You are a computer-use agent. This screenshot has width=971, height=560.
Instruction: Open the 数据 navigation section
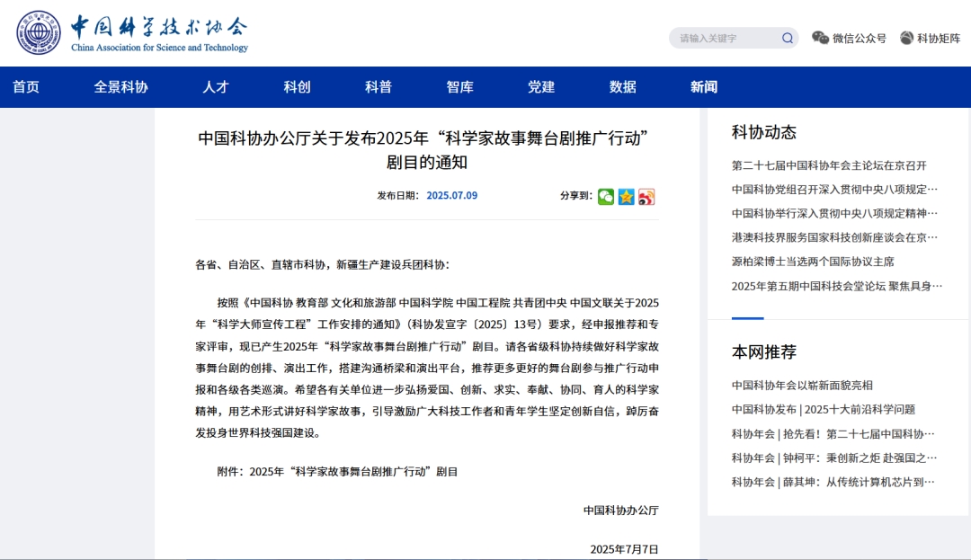pos(622,85)
